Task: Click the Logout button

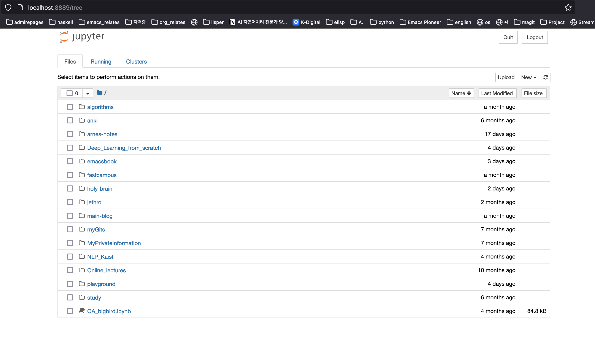Action: (x=535, y=37)
